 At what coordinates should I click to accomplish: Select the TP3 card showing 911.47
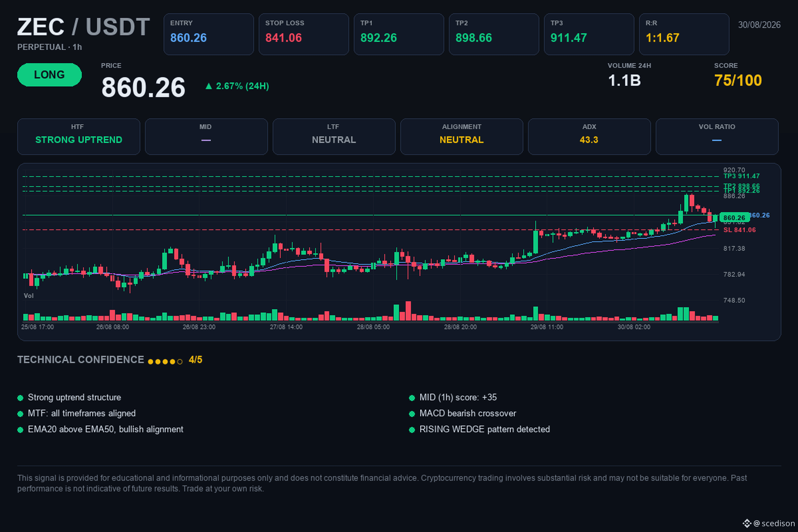(x=589, y=34)
